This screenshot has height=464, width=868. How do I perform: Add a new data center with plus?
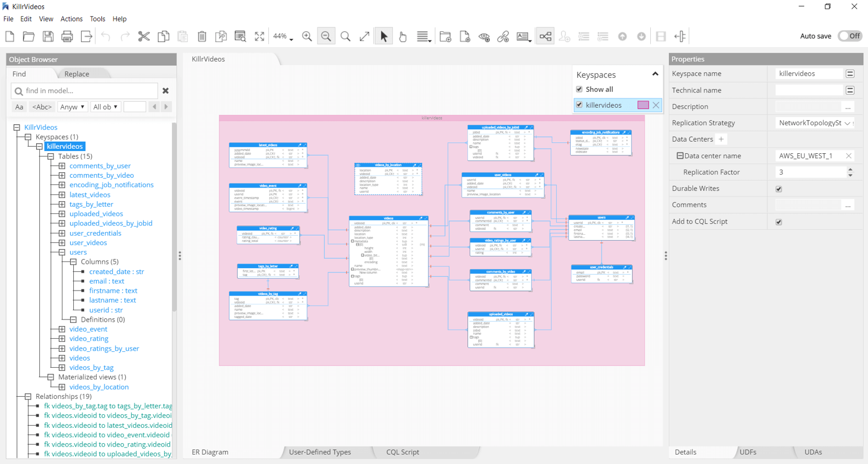[721, 140]
